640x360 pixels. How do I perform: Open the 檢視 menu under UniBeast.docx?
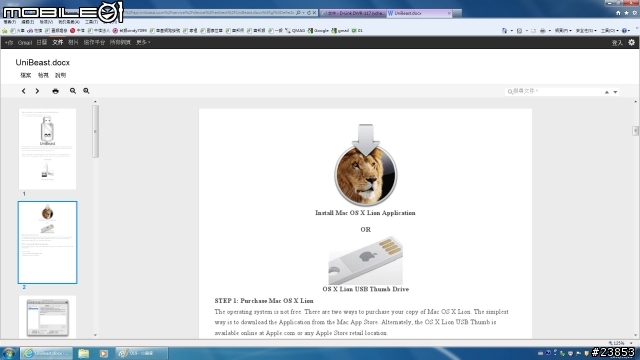coord(43,75)
